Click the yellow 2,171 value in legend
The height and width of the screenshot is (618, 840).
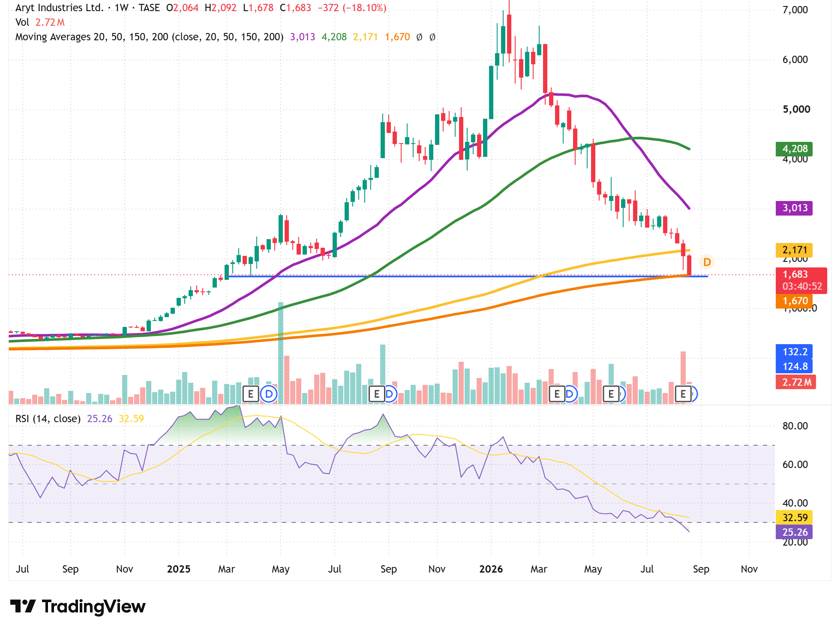click(365, 37)
